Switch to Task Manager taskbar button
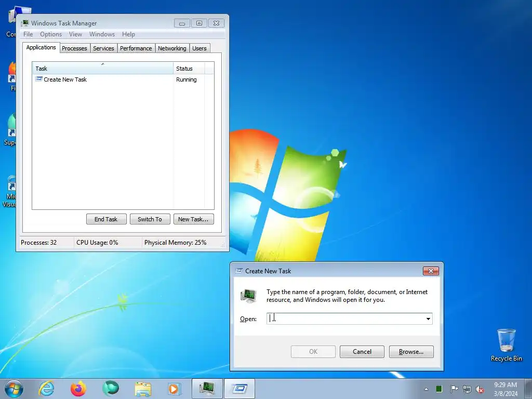Screen dimensions: 532x399 pos(207,389)
